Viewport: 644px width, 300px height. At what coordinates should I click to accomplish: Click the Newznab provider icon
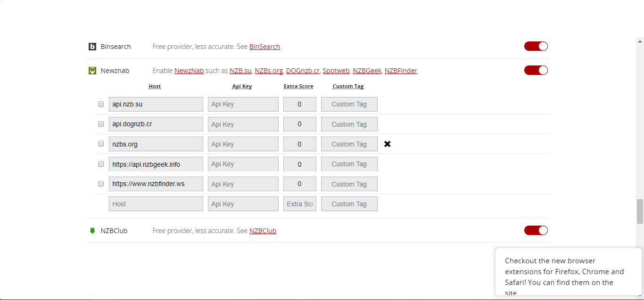pos(92,71)
